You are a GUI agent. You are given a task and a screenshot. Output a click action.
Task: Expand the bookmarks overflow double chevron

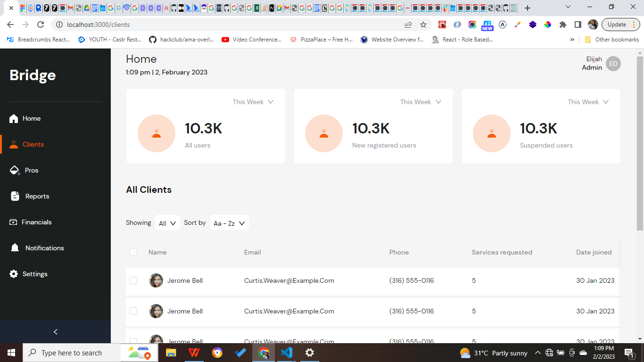coord(572,40)
